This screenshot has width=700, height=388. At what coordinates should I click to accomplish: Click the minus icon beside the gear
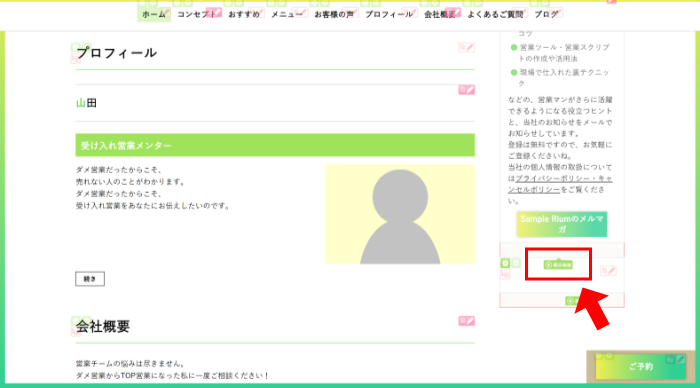pyautogui.click(x=516, y=263)
